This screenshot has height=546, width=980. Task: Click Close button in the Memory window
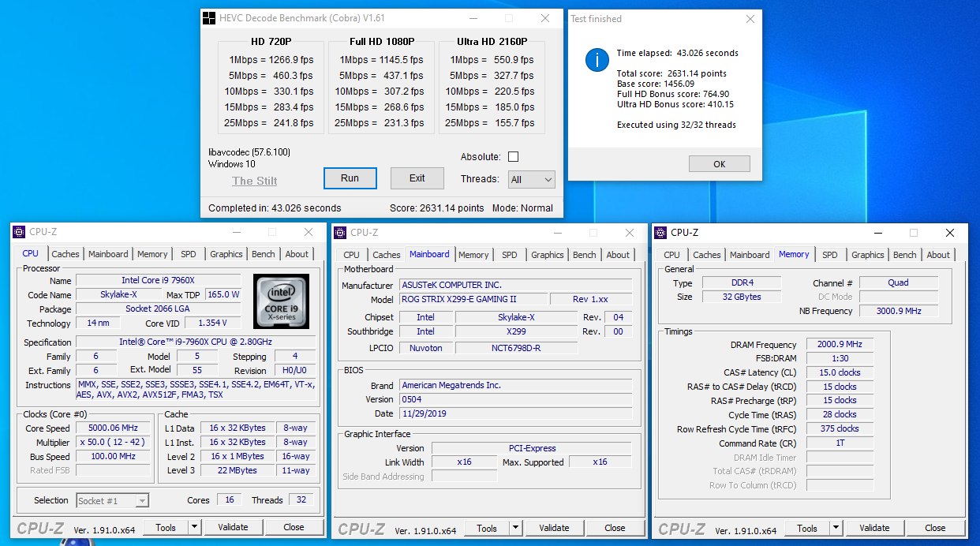[936, 528]
